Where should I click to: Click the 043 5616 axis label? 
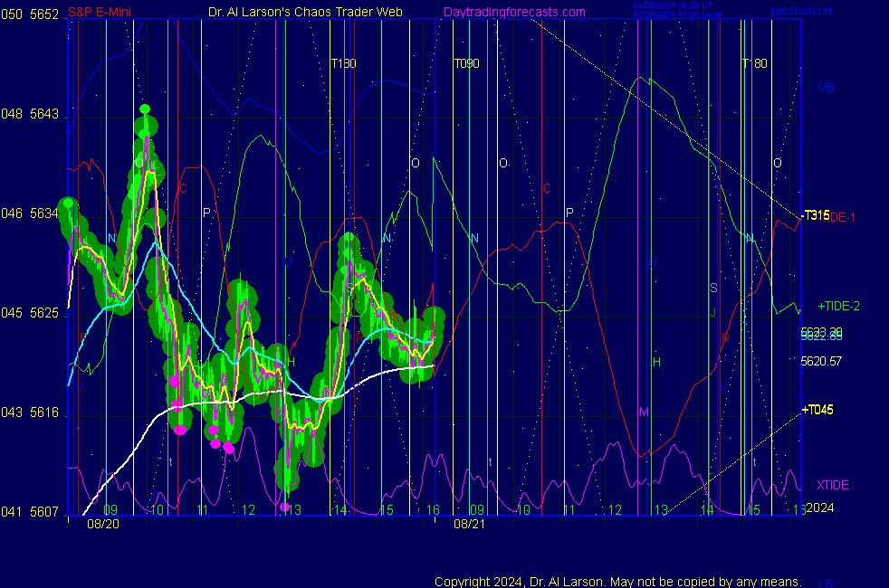(30, 413)
